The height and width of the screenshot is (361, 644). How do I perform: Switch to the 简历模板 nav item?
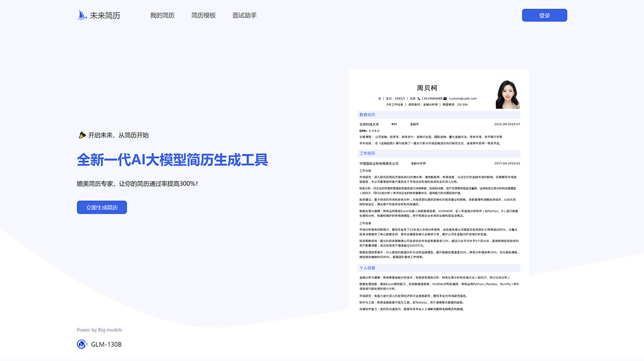(x=203, y=15)
